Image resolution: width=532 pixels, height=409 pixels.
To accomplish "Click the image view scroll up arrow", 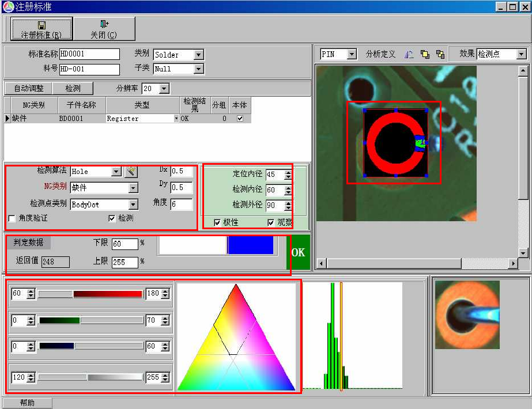I will (523, 71).
